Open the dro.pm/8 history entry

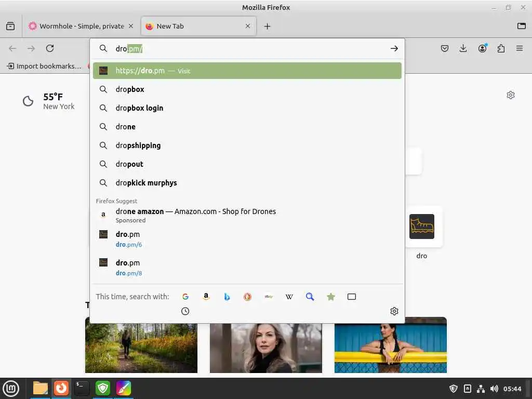pos(247,268)
